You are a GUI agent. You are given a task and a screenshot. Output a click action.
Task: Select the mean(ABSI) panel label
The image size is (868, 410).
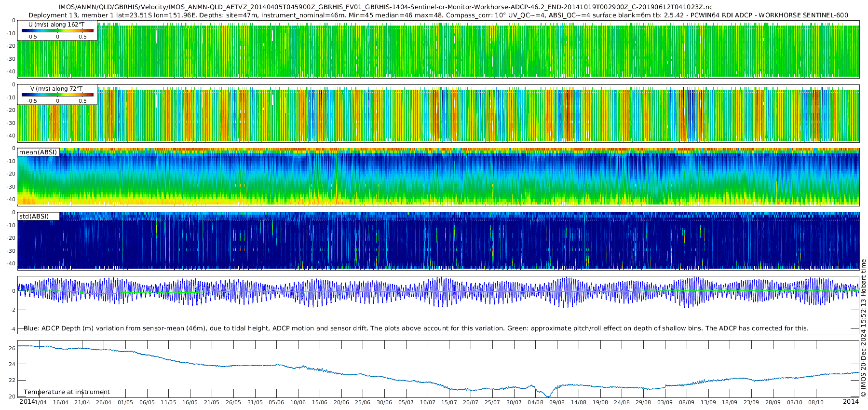click(x=38, y=152)
